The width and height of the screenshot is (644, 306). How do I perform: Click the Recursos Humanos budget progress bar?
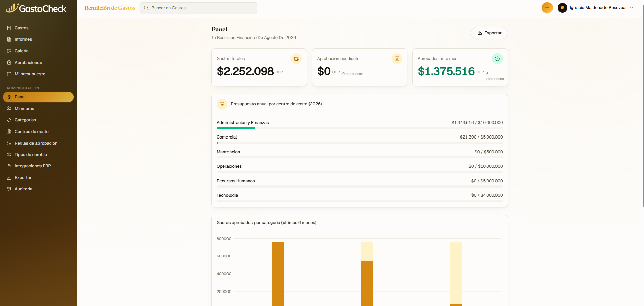(x=359, y=186)
